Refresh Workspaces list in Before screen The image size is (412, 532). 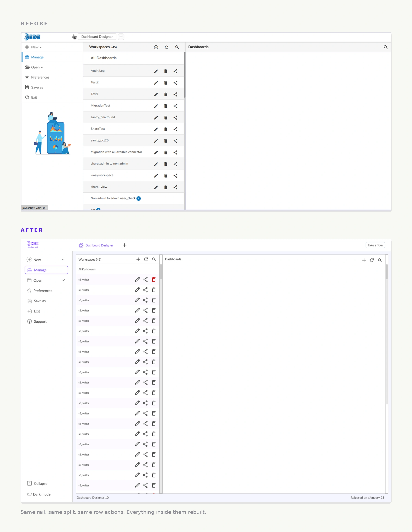click(x=167, y=47)
